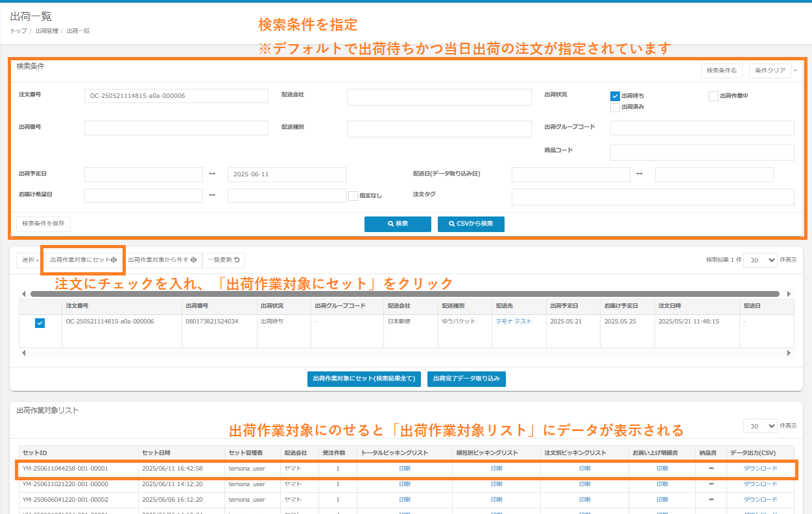Expand the arrow next to 条件クリア
The width and height of the screenshot is (812, 514).
796,71
